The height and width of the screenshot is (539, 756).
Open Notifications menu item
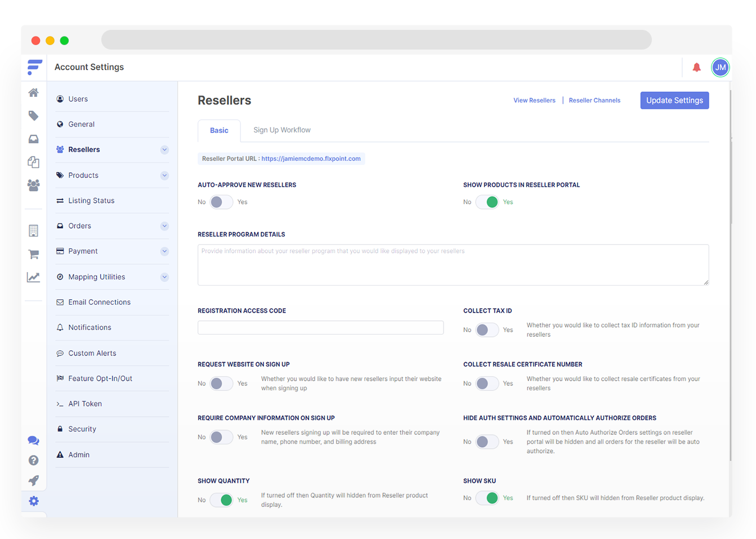113,328
